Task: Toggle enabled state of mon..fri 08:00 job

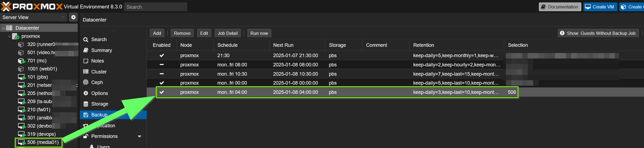Action: pyautogui.click(x=162, y=65)
